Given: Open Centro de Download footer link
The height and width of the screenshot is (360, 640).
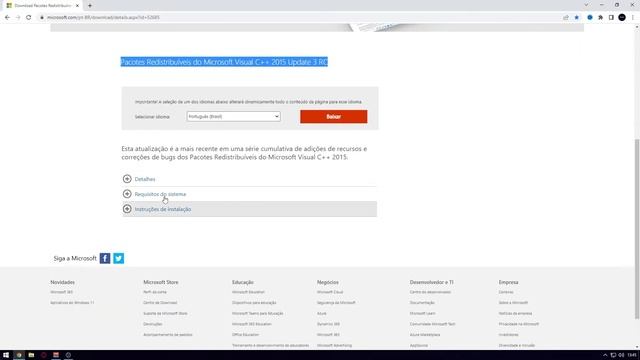Looking at the screenshot, I should (x=160, y=303).
